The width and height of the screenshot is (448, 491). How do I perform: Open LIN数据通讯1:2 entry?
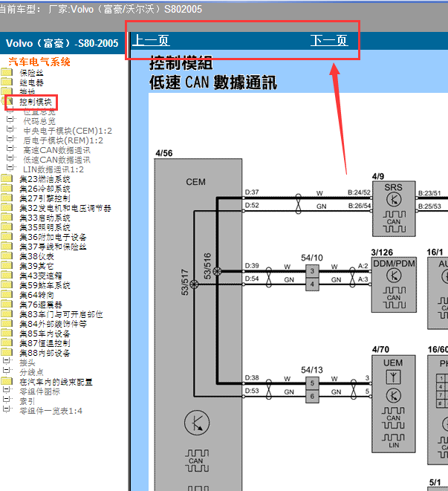(53, 169)
